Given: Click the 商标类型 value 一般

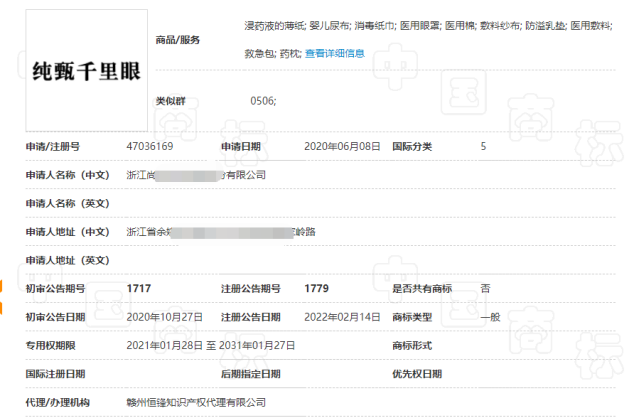Looking at the screenshot, I should [490, 317].
